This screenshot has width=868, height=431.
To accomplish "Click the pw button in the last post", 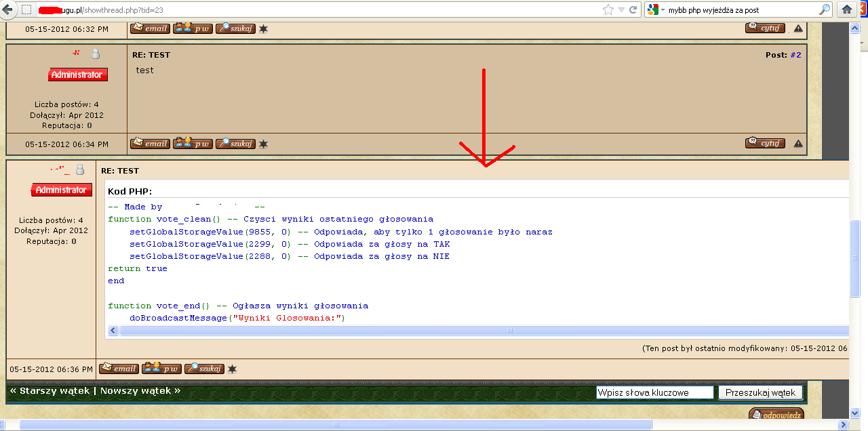I will point(161,369).
